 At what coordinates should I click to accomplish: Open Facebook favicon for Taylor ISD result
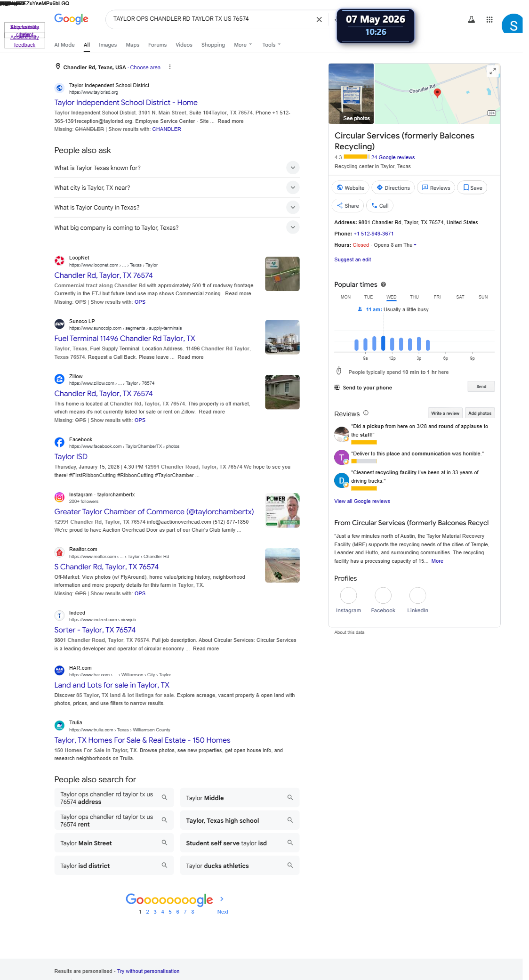click(59, 442)
